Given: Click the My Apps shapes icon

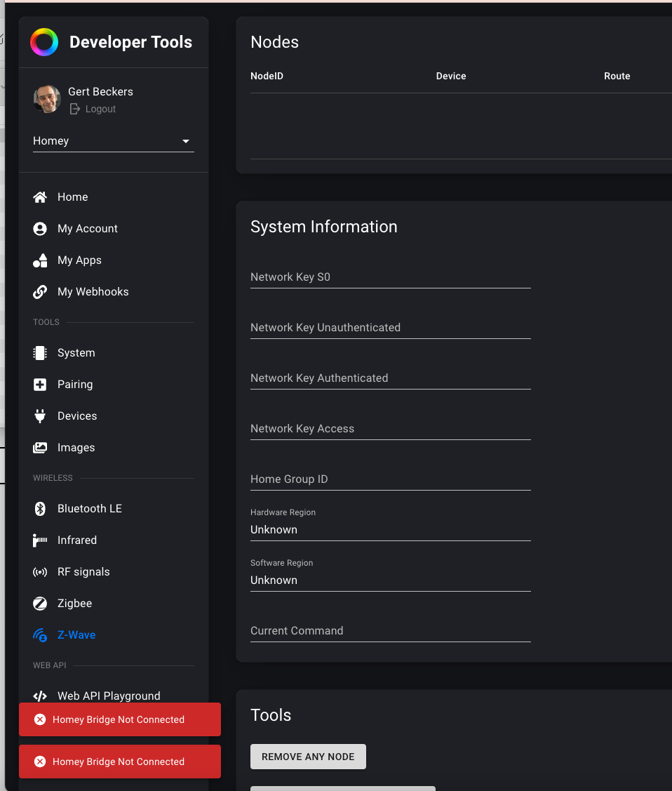Looking at the screenshot, I should pos(40,260).
